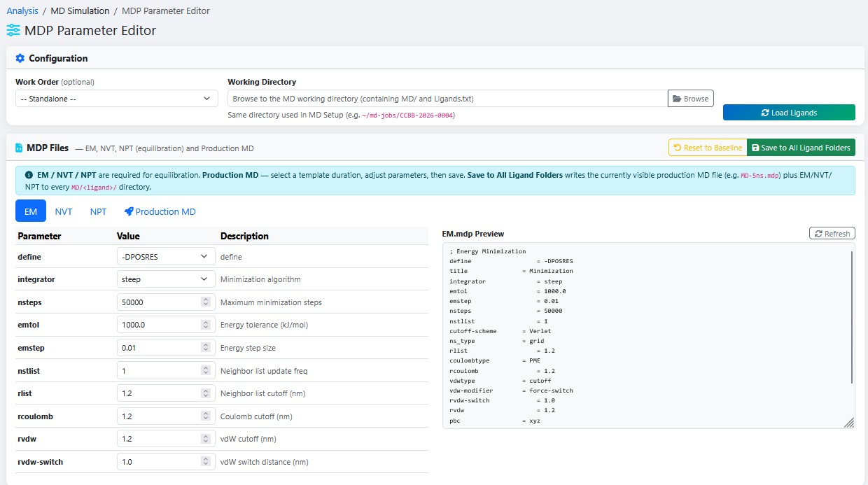Click the 'Neighbor list update freq' description
This screenshot has height=485, width=868.
coord(264,371)
